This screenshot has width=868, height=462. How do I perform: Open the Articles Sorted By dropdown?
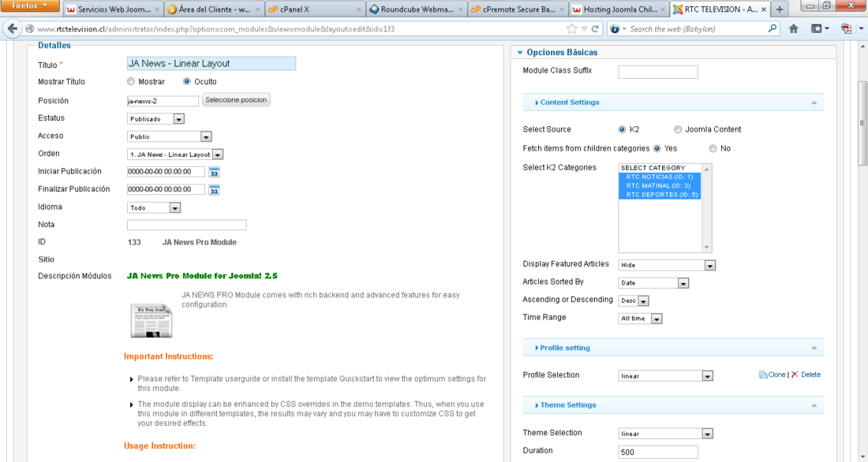click(653, 283)
